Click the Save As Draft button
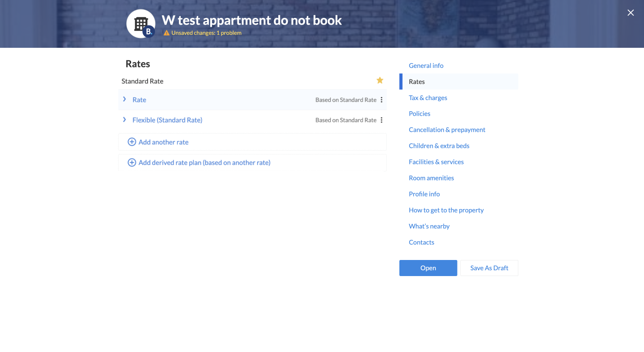Image resolution: width=644 pixels, height=352 pixels. pos(489,268)
